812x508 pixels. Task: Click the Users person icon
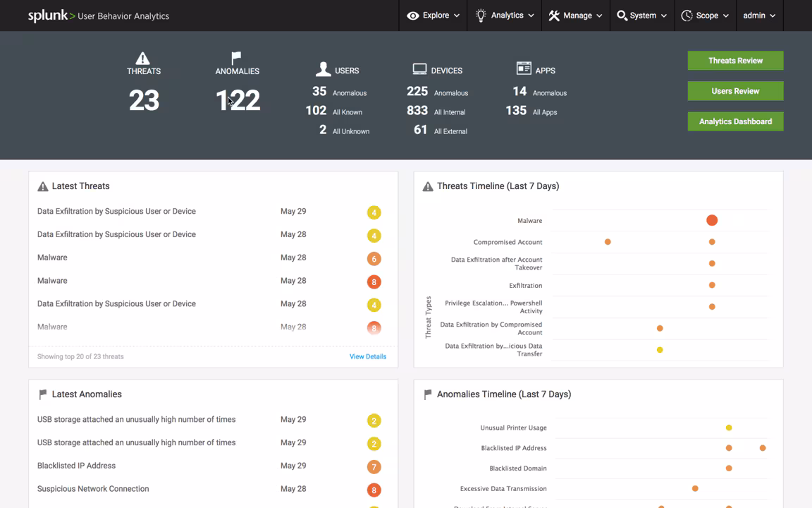pos(323,69)
